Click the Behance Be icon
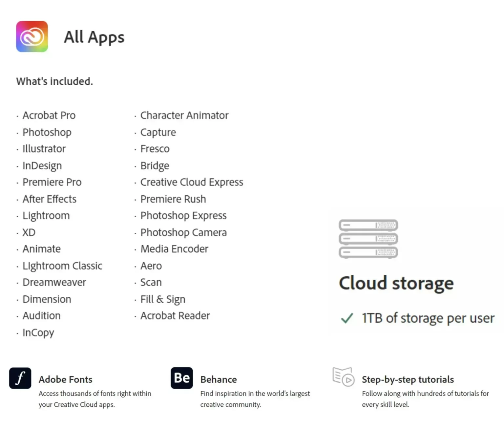Screen dimensions: 504x428 [x=182, y=378]
